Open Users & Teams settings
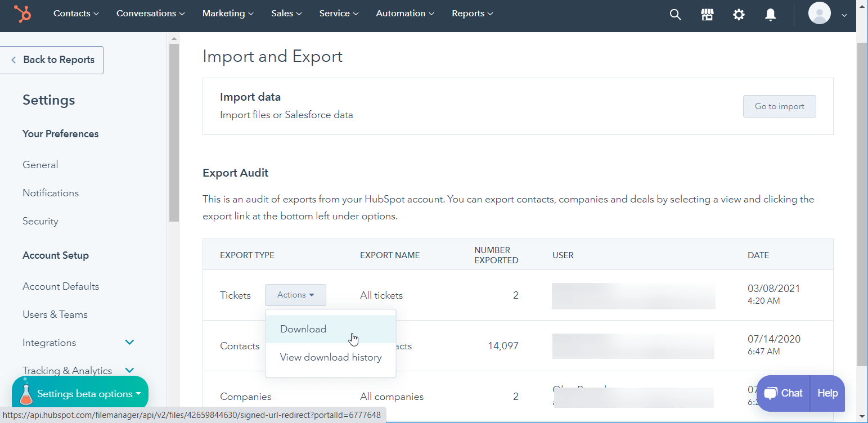 coord(55,314)
